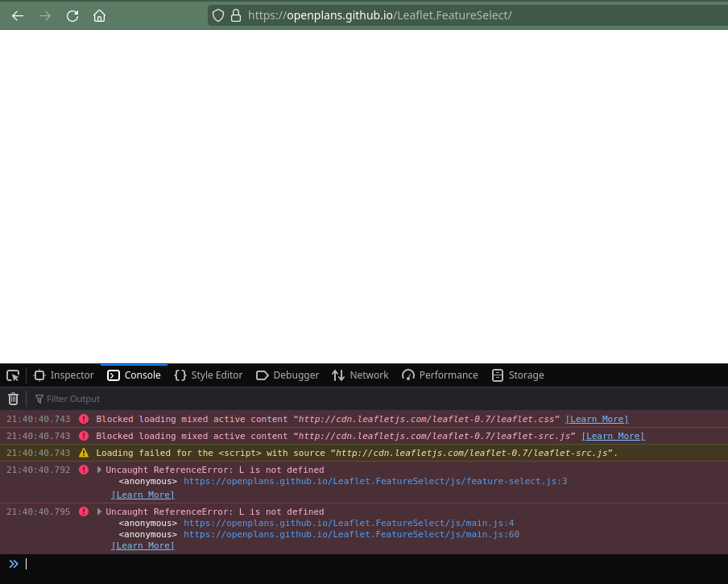Screen dimensions: 728x584
Task: Switch to the Network tab
Action: (x=359, y=375)
